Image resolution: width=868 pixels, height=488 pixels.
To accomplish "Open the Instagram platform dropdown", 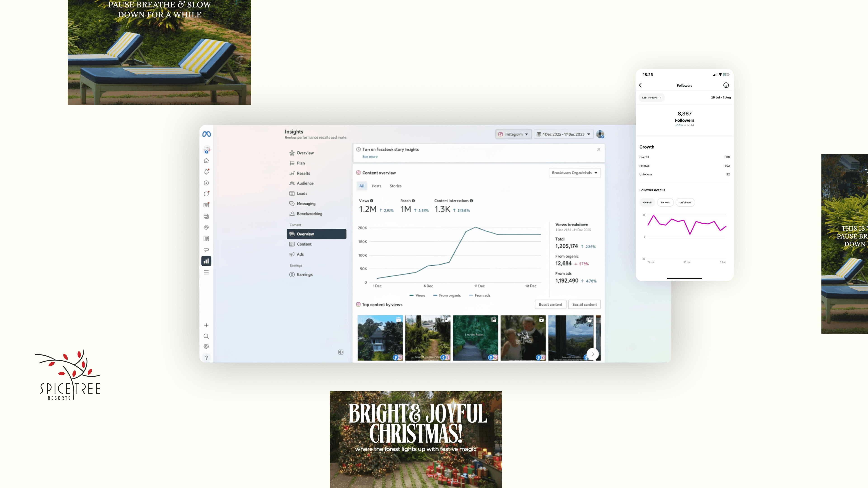I will (x=513, y=134).
